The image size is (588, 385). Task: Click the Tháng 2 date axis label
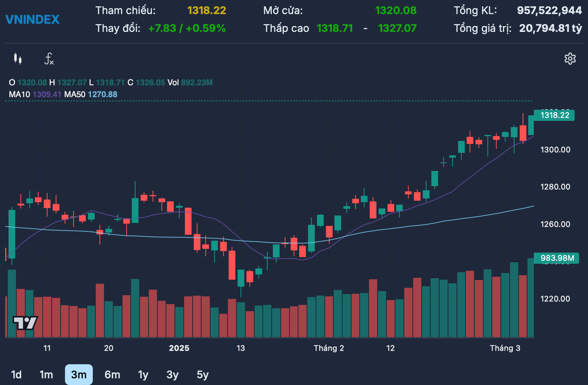click(329, 348)
